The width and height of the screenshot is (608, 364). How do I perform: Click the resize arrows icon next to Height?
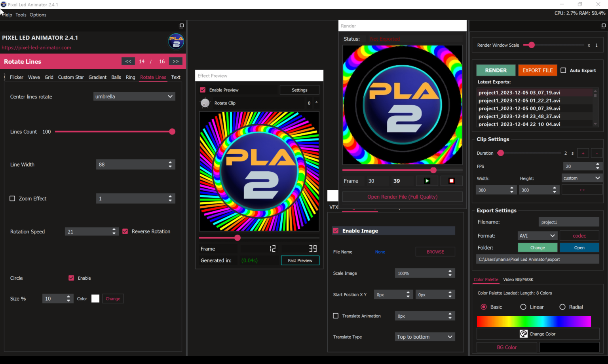[x=582, y=190]
